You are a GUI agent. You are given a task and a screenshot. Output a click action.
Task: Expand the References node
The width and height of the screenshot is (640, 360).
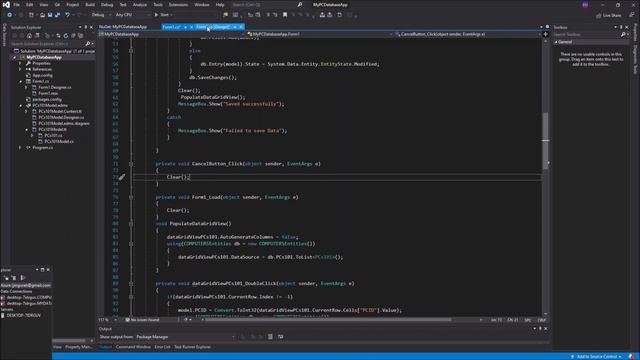click(20, 69)
